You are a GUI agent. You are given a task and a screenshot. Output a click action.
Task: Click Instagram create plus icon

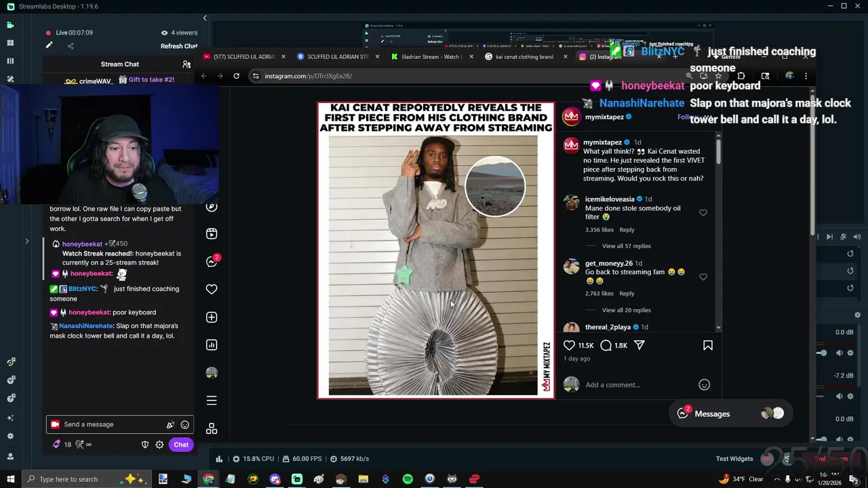click(212, 317)
